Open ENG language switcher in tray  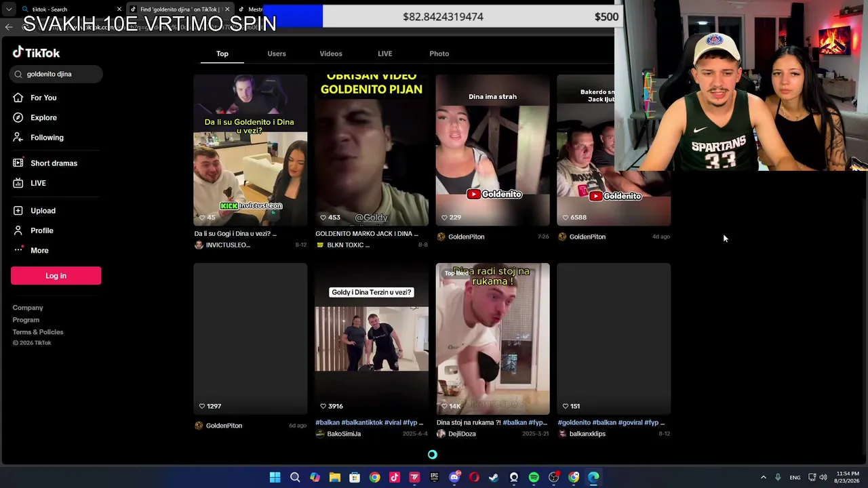click(795, 477)
